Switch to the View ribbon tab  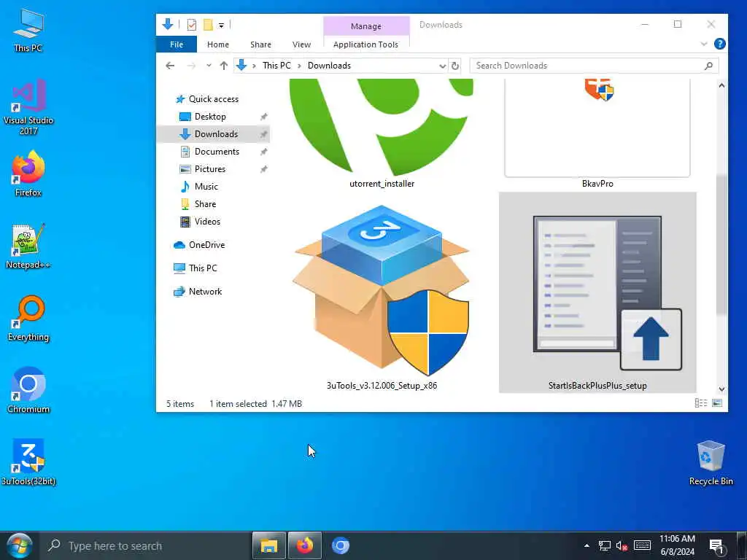point(301,44)
